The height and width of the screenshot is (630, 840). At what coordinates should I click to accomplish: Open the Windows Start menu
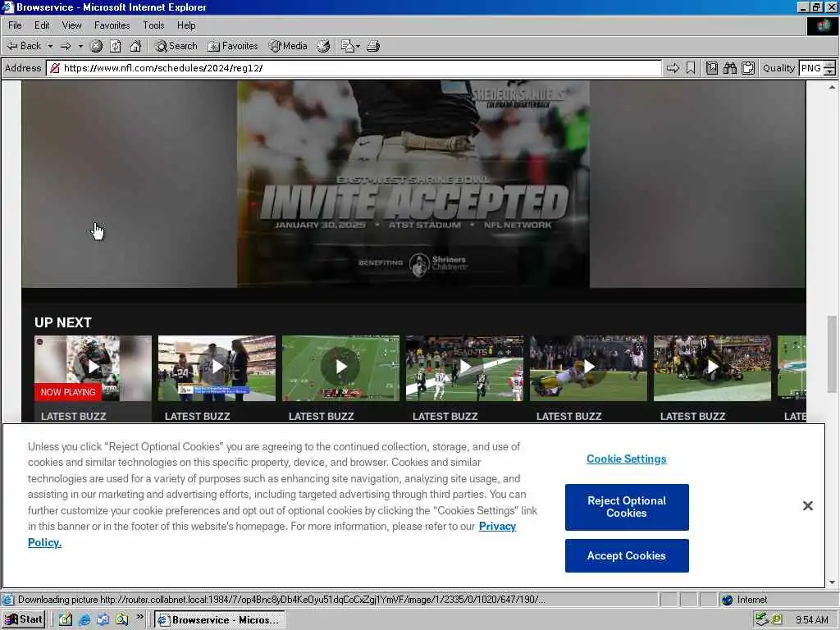24,620
